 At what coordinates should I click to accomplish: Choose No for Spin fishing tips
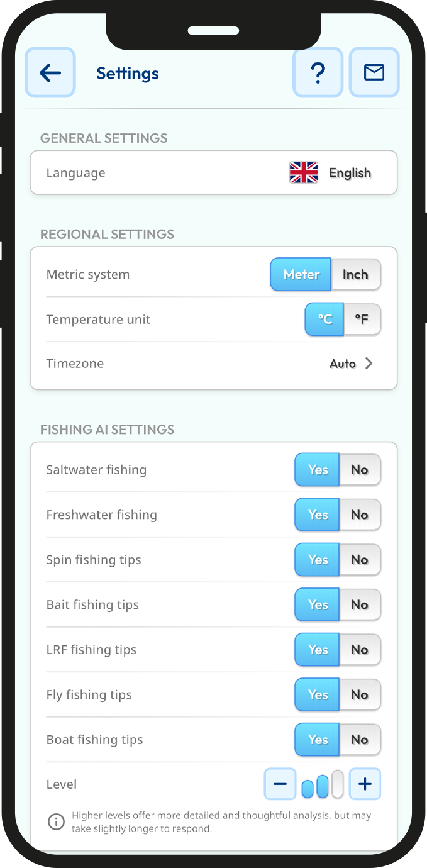click(x=360, y=560)
